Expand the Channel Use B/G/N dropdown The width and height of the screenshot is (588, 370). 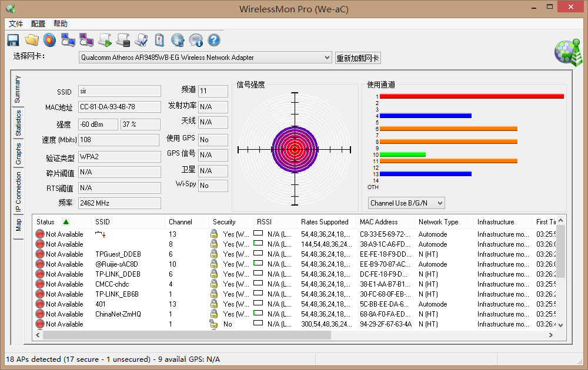point(406,203)
